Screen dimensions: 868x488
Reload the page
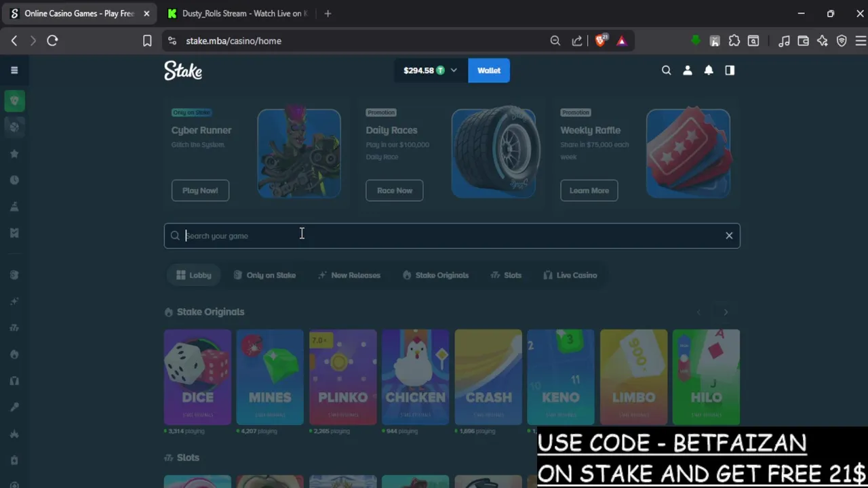coord(52,41)
